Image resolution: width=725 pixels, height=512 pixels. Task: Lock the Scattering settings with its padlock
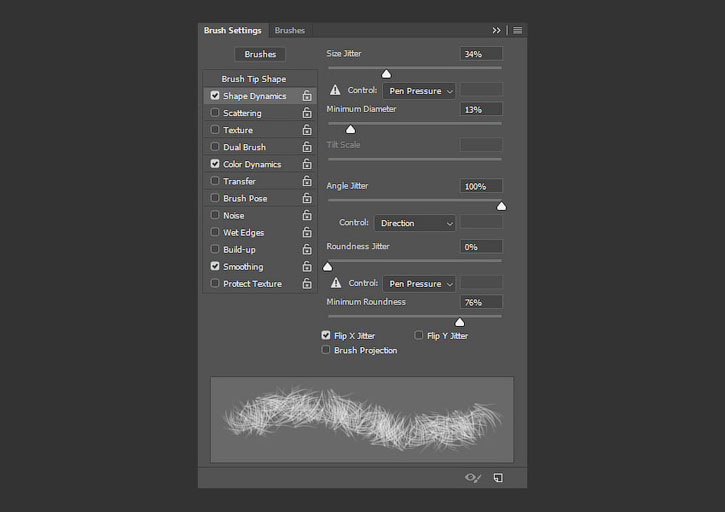pos(307,113)
